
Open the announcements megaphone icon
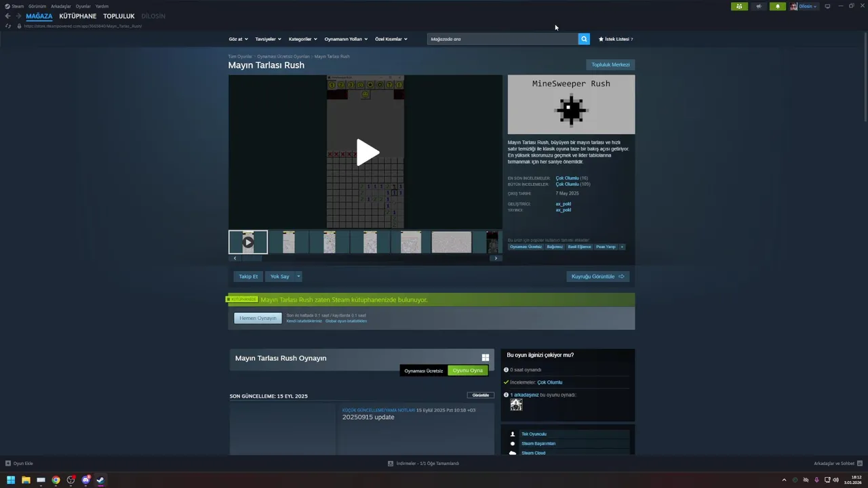point(759,6)
